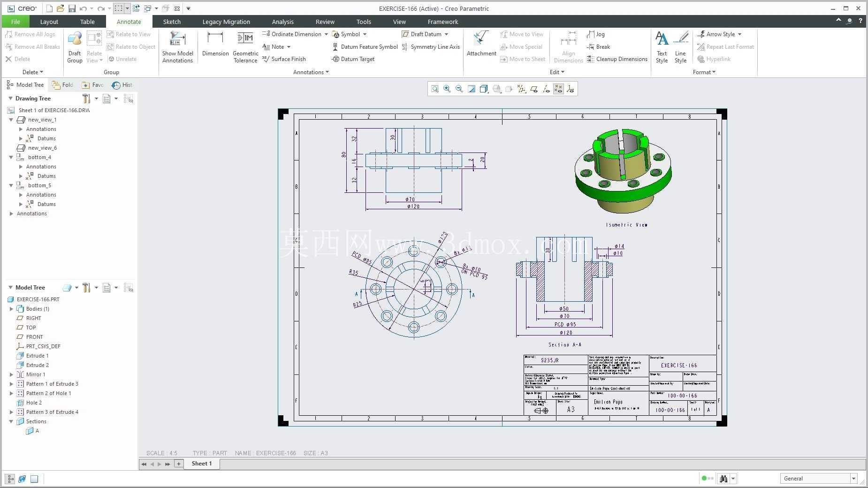Viewport: 868px width, 488px height.
Task: Click Cleanup Dimensions
Action: click(x=617, y=59)
